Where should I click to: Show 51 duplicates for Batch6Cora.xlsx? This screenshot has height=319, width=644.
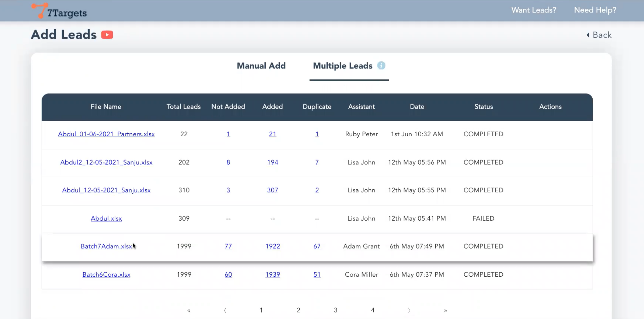[x=317, y=275]
